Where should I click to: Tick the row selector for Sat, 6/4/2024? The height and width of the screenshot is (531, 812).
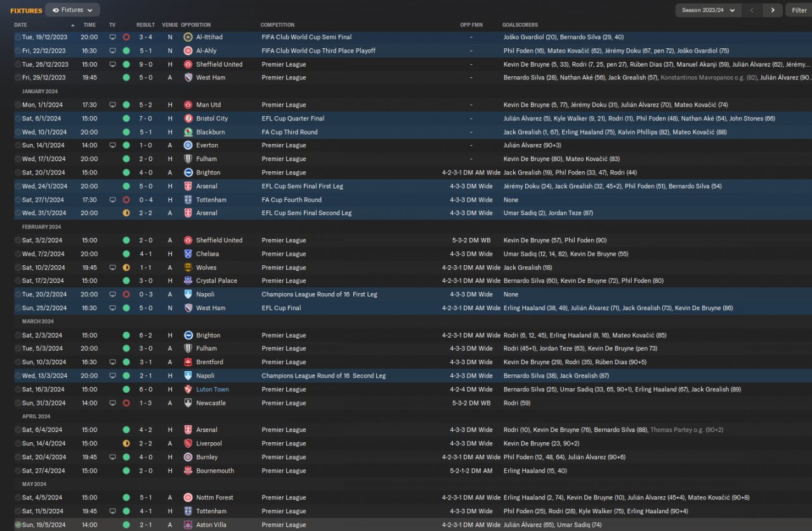tap(18, 430)
